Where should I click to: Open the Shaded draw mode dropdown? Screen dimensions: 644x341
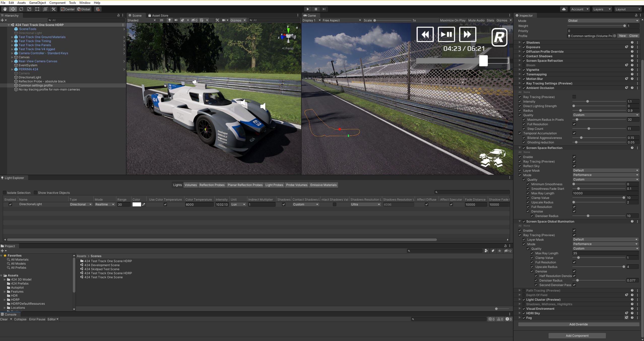pos(141,20)
